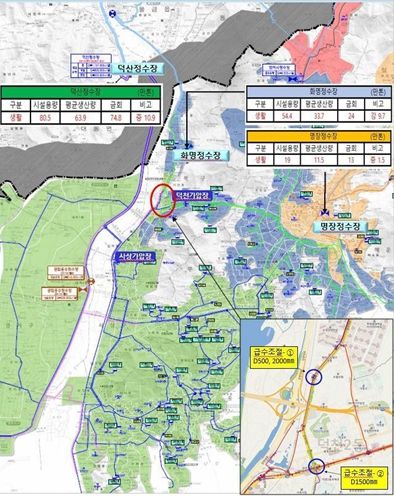Viewport: 394px width, 496px height.
Task: Click the red ellipse marking 덕천 junction
Action: (163, 200)
